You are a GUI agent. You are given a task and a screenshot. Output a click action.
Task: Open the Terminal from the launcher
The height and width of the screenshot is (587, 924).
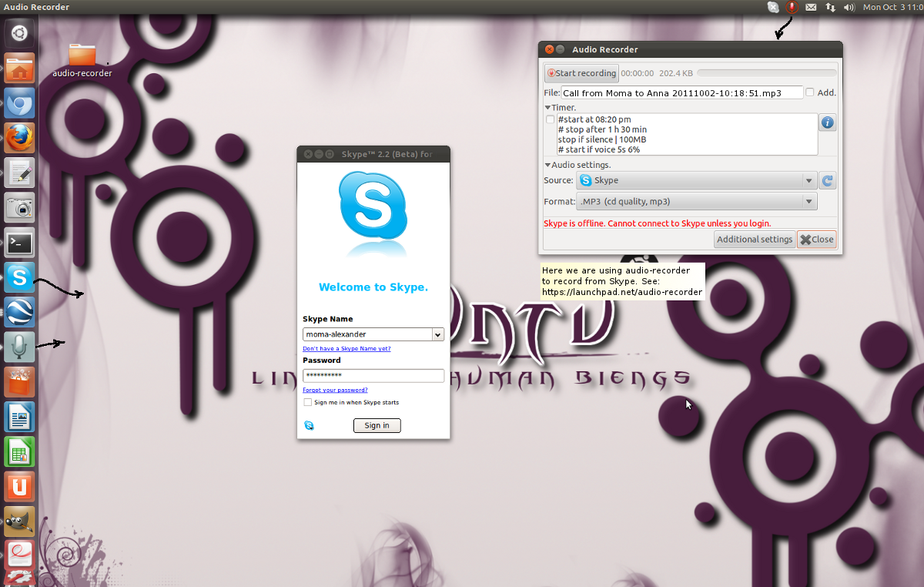click(19, 243)
